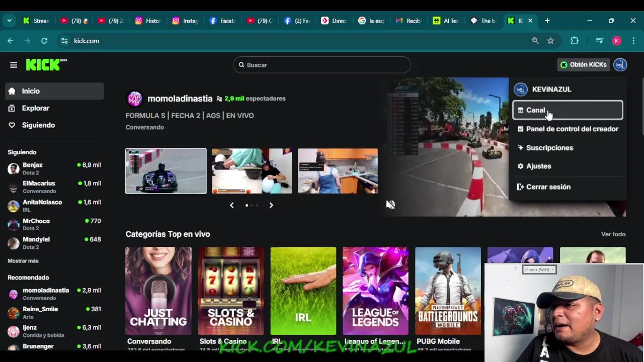
Task: Open Mandylel channel in sidebar
Action: pyautogui.click(x=54, y=243)
